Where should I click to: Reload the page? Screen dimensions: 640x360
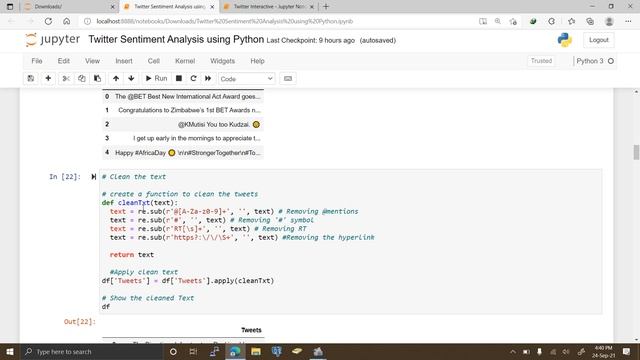pos(48,21)
